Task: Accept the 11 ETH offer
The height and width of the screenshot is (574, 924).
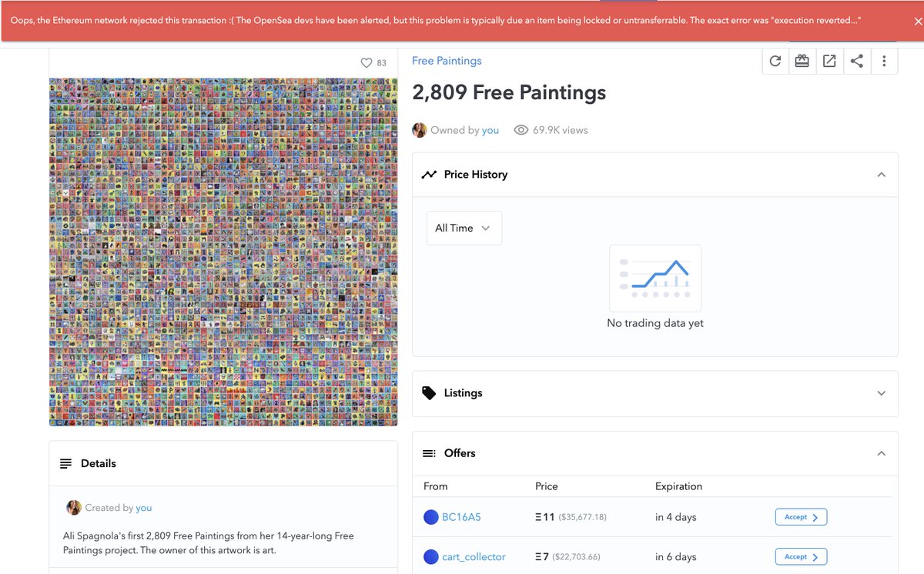Action: click(801, 517)
